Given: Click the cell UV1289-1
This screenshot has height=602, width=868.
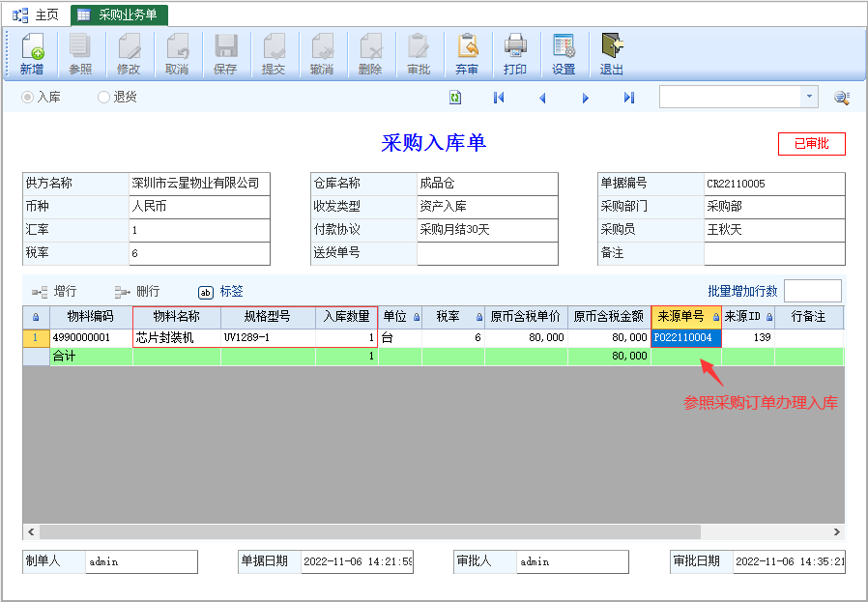Looking at the screenshot, I should click(268, 337).
